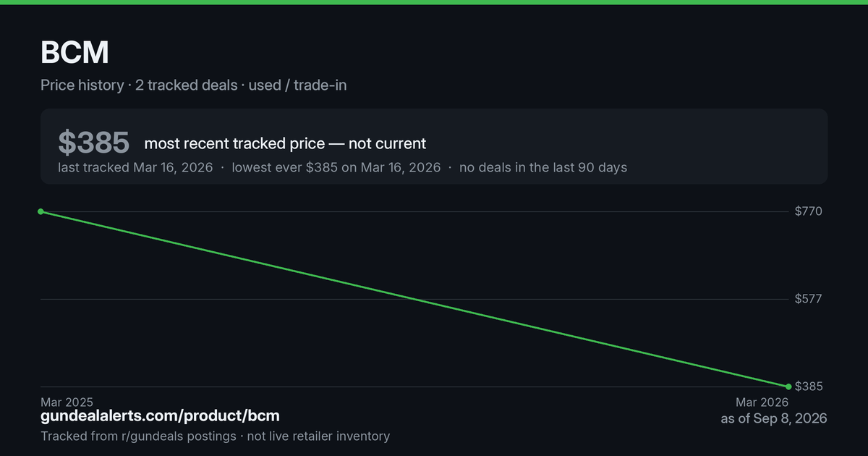Click 'last tracked Mar 16, 2026' text
This screenshot has width=868, height=456.
[135, 167]
